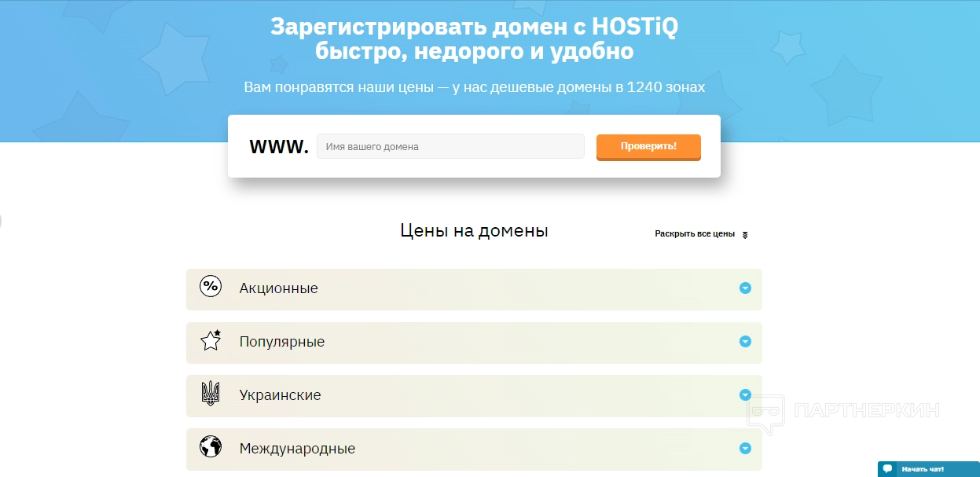The image size is (980, 477).
Task: Click the trident icon beside Украинские
Action: coord(211,394)
